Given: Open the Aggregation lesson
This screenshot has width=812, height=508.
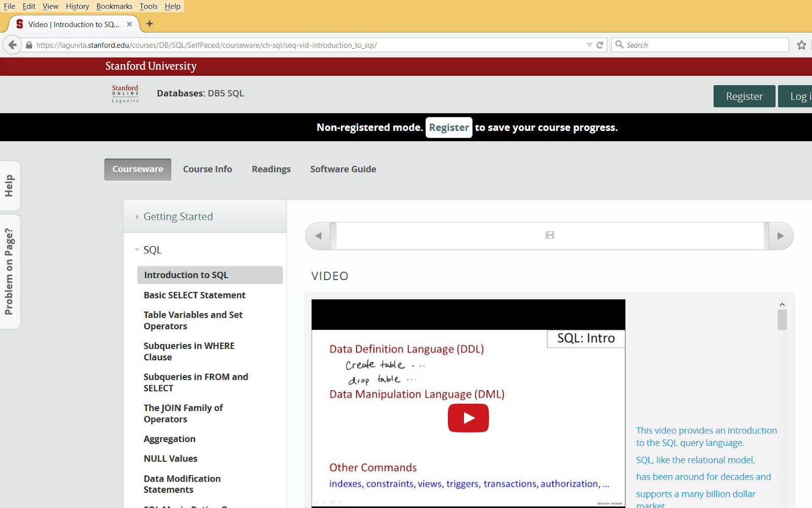Looking at the screenshot, I should tap(170, 438).
